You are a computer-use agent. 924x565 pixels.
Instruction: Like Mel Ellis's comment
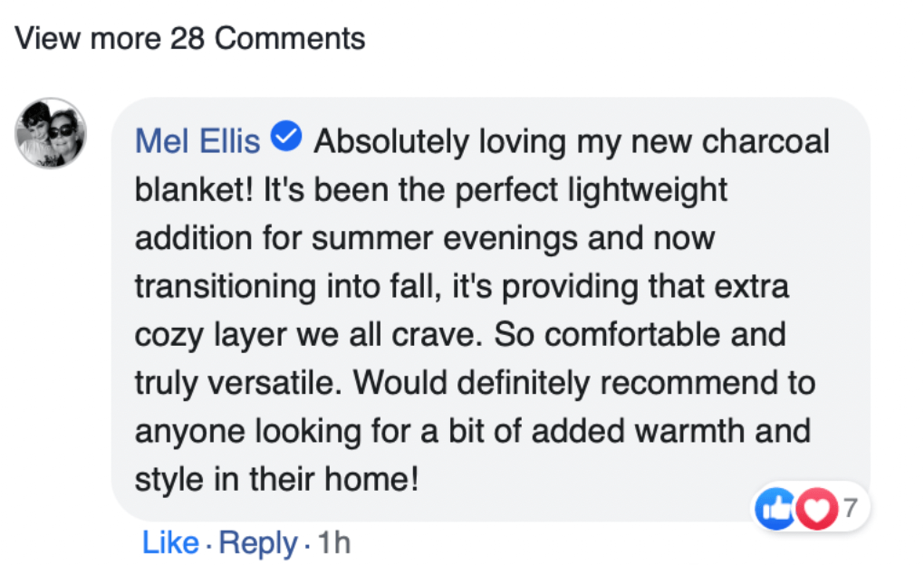coord(170,542)
